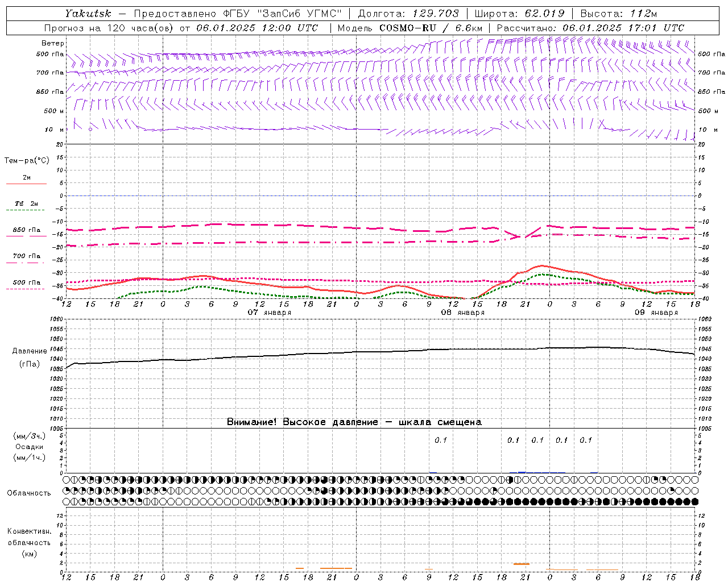
Task: Click the '(гПа)' unit label under Давление
Action: [x=30, y=364]
